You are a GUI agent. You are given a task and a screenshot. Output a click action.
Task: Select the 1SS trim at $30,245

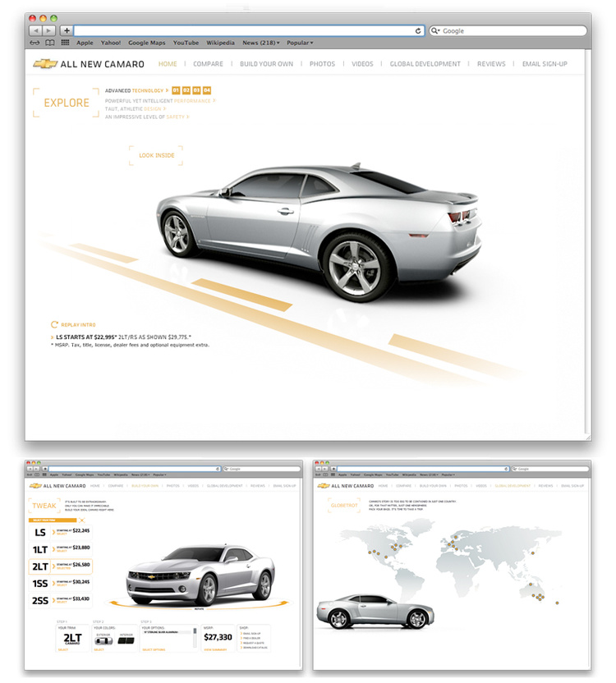click(x=61, y=583)
